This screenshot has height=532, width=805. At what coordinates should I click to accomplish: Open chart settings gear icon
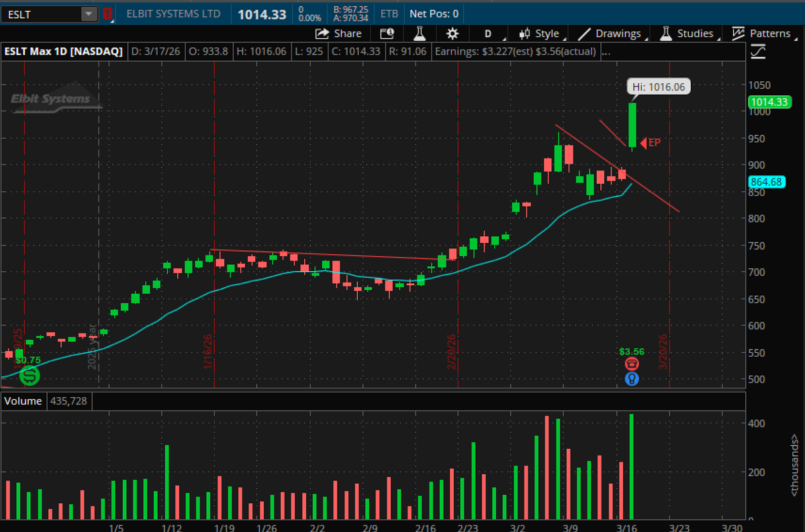click(453, 34)
